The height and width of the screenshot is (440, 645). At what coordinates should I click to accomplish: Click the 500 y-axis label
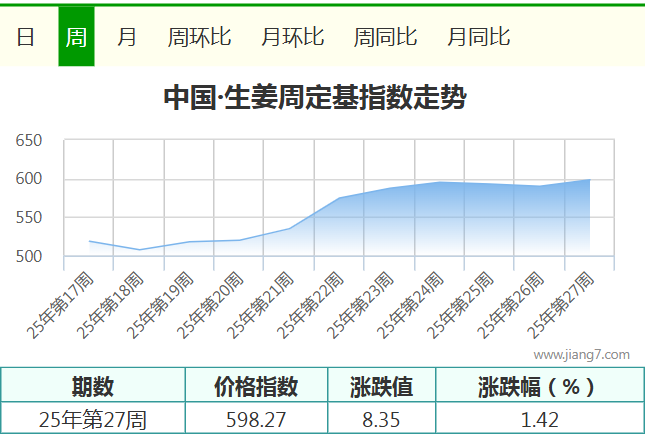click(x=29, y=257)
